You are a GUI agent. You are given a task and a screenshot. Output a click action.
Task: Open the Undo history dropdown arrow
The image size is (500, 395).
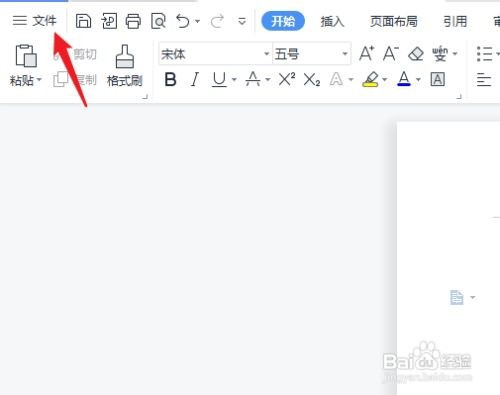(198, 21)
